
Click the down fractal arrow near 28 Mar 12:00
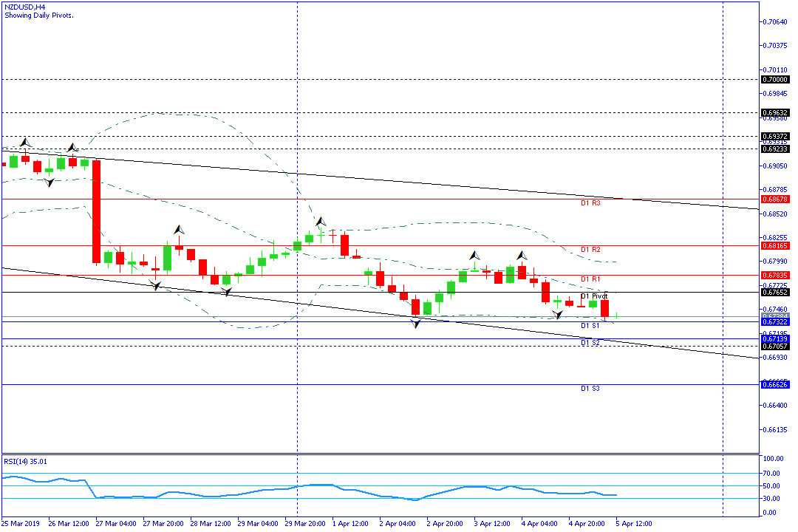click(x=227, y=292)
